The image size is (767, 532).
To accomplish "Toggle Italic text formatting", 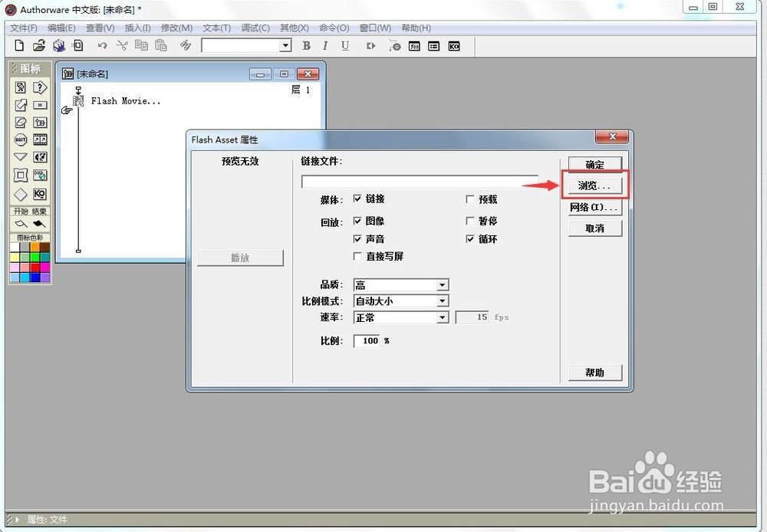I will [325, 45].
